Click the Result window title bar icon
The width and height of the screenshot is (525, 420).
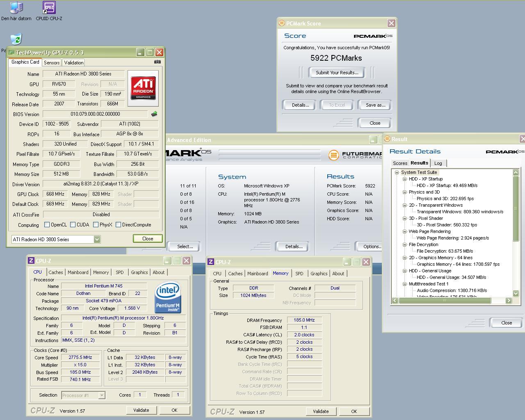click(x=387, y=139)
